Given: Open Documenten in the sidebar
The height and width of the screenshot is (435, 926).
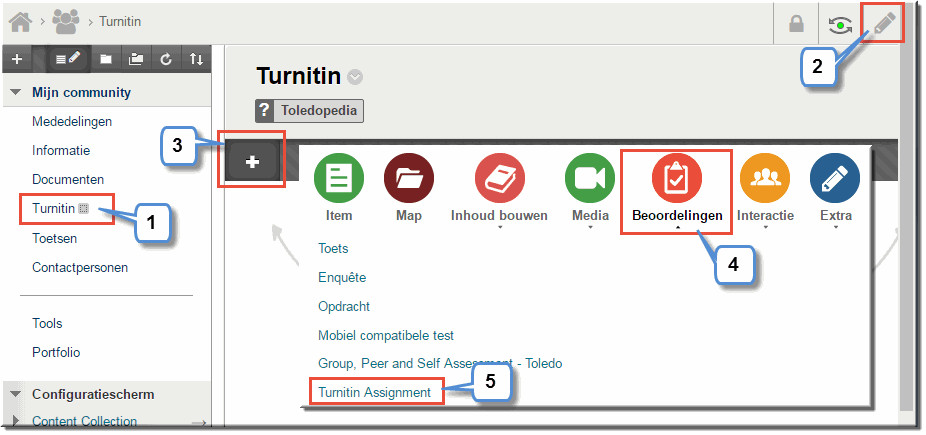Looking at the screenshot, I should click(68, 179).
